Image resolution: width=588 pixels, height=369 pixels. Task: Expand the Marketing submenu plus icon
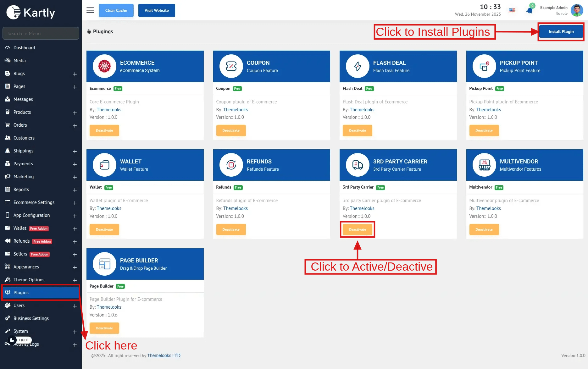click(75, 177)
